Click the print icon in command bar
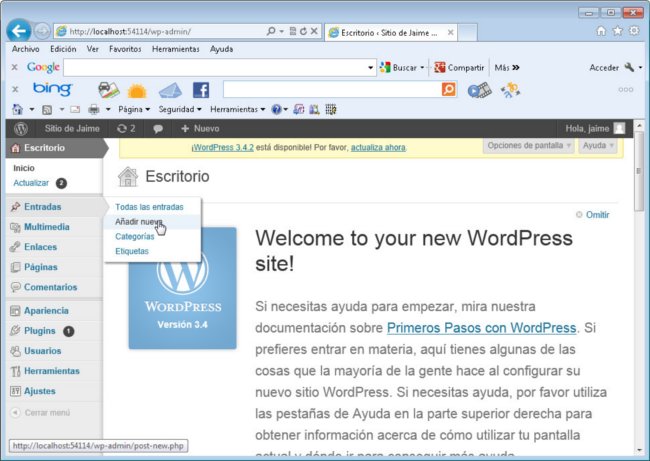The image size is (650, 461). 94,109
